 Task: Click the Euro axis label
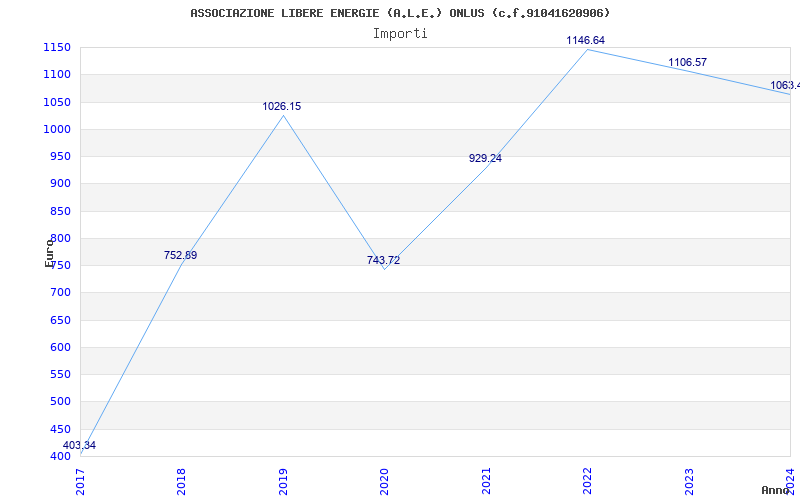coord(49,253)
